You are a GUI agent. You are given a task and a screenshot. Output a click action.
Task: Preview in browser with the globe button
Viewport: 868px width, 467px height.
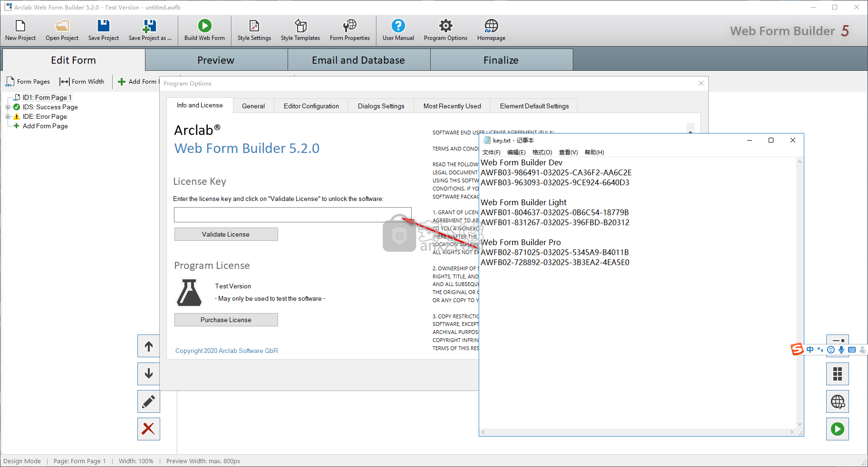click(x=838, y=401)
